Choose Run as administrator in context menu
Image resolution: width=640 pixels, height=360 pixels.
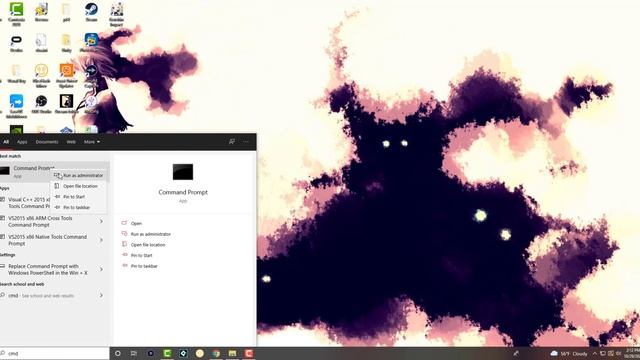(78, 176)
